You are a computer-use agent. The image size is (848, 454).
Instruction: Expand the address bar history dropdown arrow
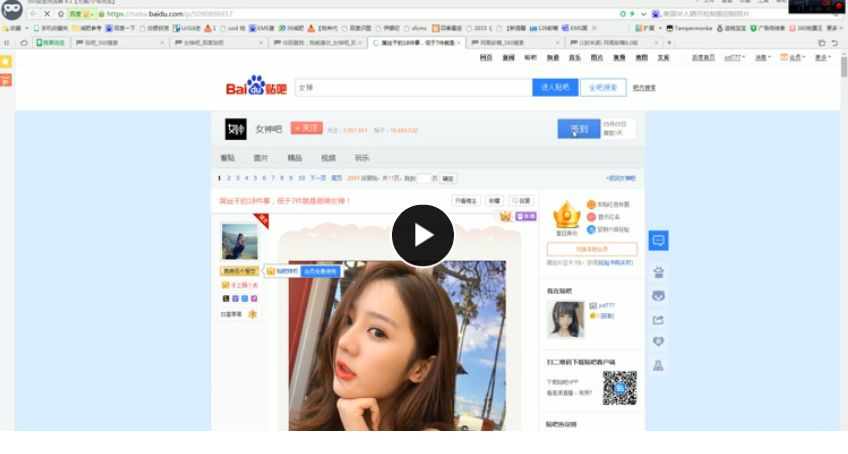pyautogui.click(x=643, y=14)
